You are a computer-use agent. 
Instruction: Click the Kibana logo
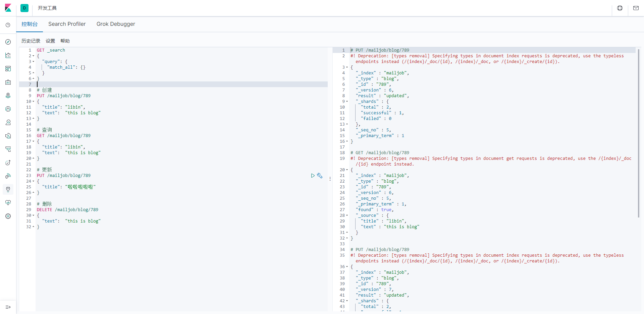click(x=8, y=8)
